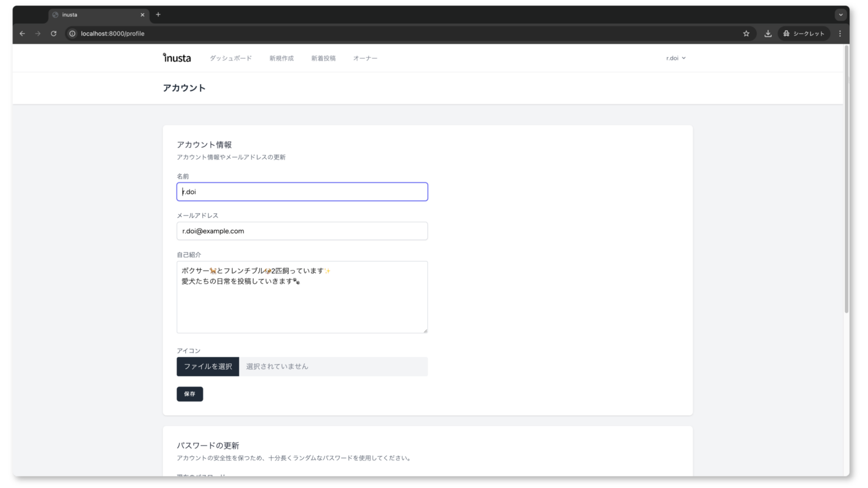Reload the page with refresh icon
The image size is (868, 488).
point(54,34)
